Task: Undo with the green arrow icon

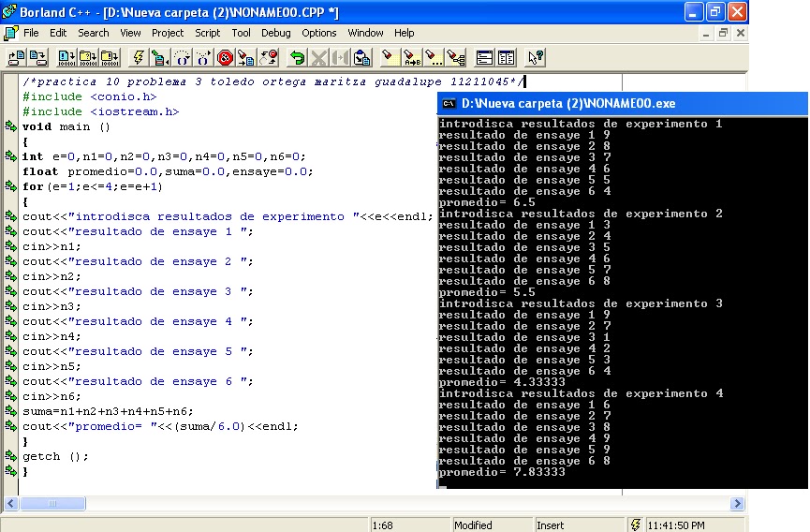Action: 297,58
